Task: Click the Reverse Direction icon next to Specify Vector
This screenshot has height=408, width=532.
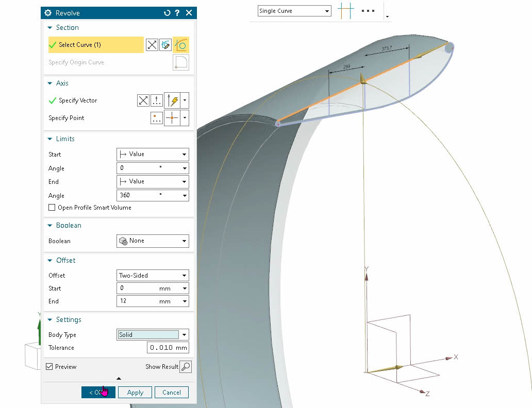Action: pyautogui.click(x=143, y=100)
